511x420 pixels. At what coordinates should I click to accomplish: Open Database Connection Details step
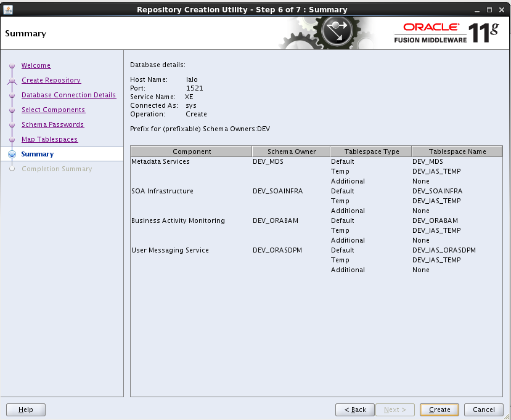point(68,95)
